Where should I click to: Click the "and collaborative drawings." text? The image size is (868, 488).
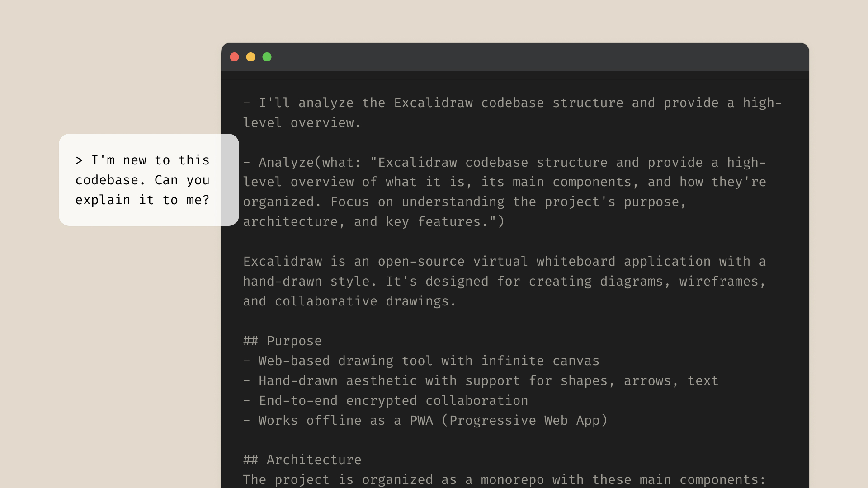tap(349, 301)
